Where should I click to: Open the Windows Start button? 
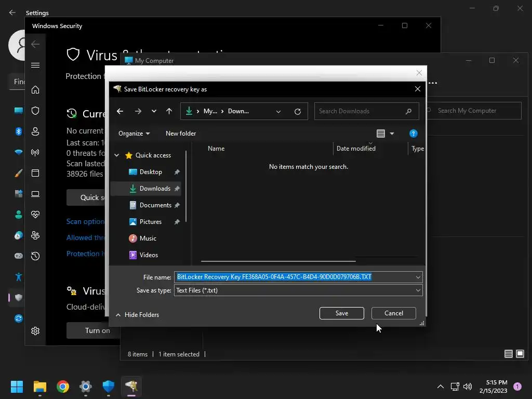(x=17, y=386)
